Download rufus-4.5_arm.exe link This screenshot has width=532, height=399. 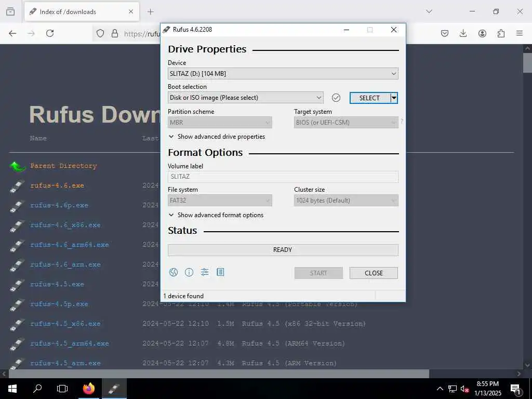pyautogui.click(x=65, y=363)
